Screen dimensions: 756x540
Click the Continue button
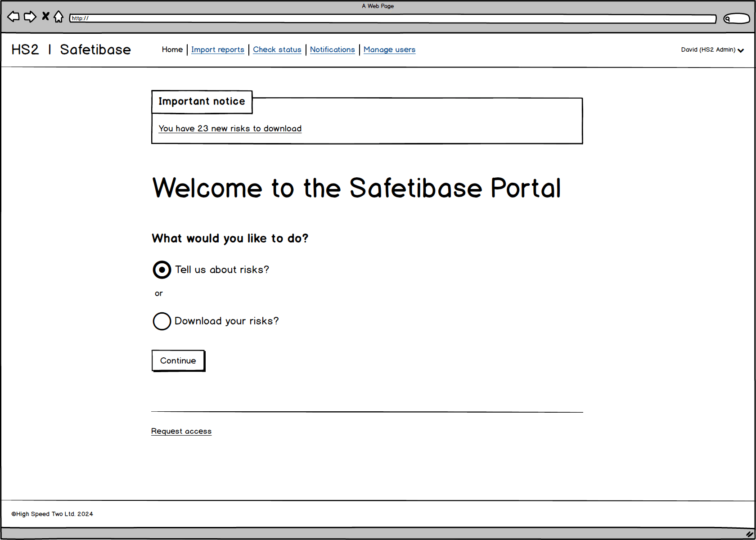pyautogui.click(x=178, y=360)
